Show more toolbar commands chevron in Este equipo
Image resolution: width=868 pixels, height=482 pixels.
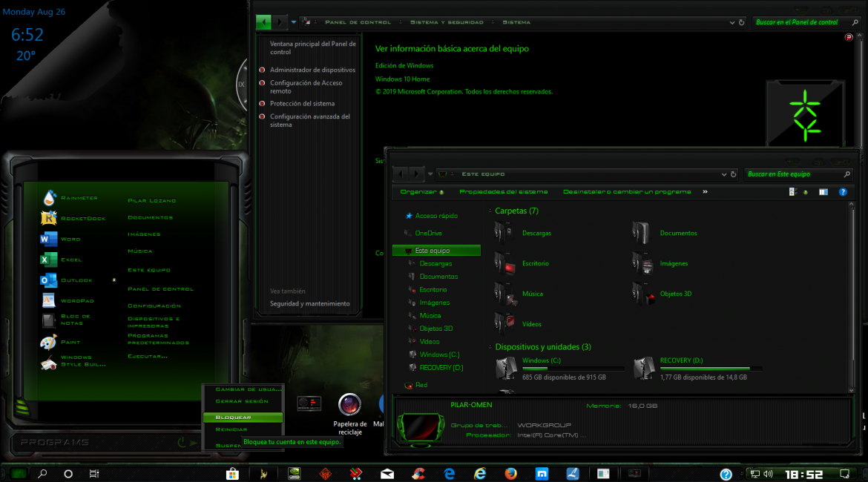(705, 192)
